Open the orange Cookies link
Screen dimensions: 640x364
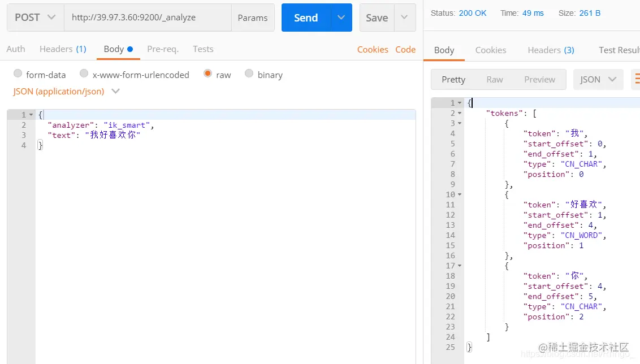373,49
